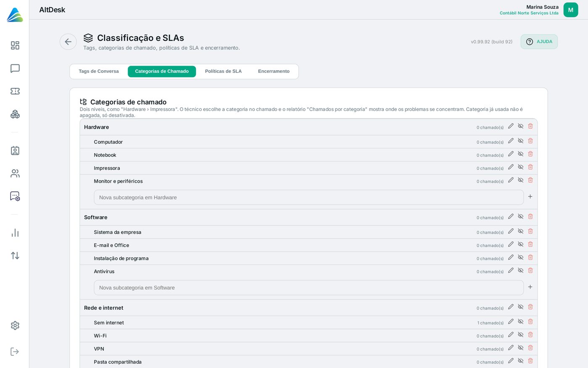The height and width of the screenshot is (368, 588).
Task: Deactivate the Wi-Fi subcategory eye icon
Action: [520, 335]
